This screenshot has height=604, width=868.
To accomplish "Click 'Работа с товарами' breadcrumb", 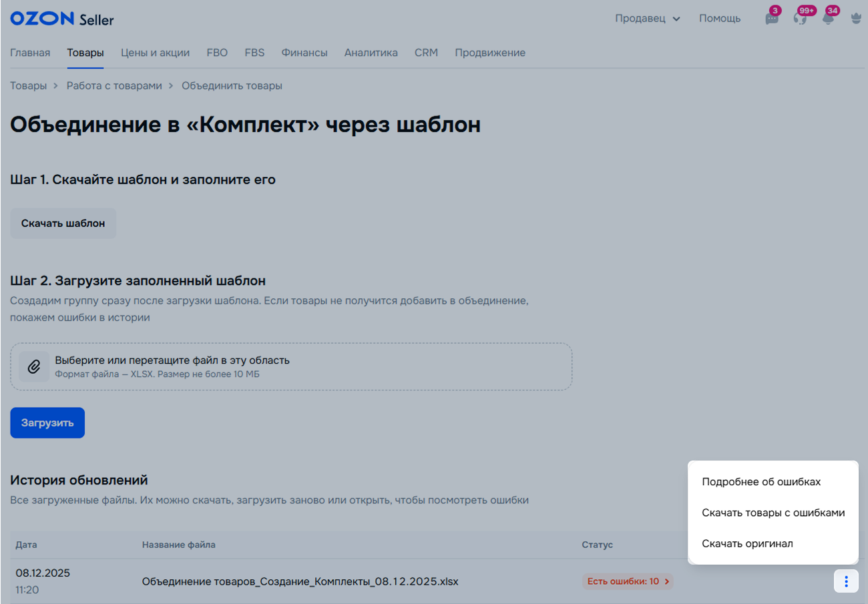I will [x=114, y=86].
